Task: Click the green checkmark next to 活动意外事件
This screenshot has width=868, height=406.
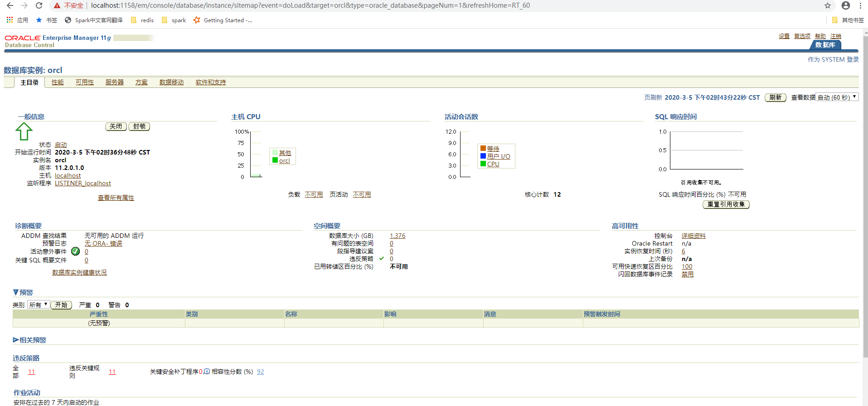Action: [75, 251]
